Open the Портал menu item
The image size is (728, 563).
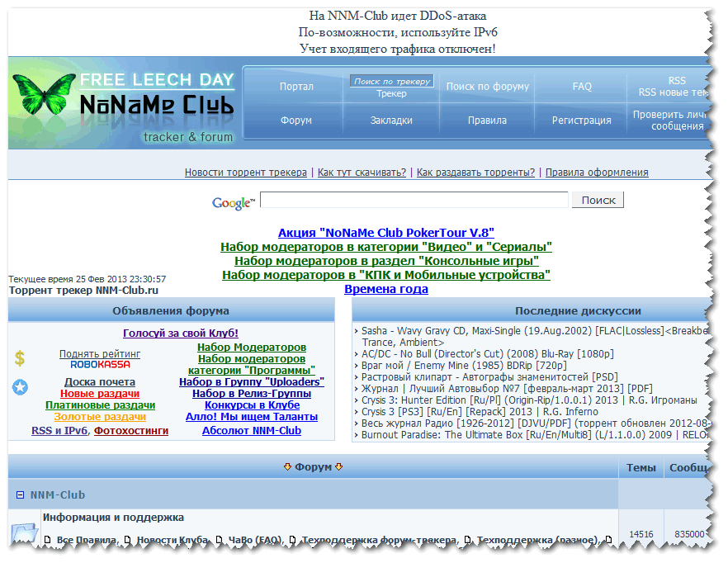point(296,87)
